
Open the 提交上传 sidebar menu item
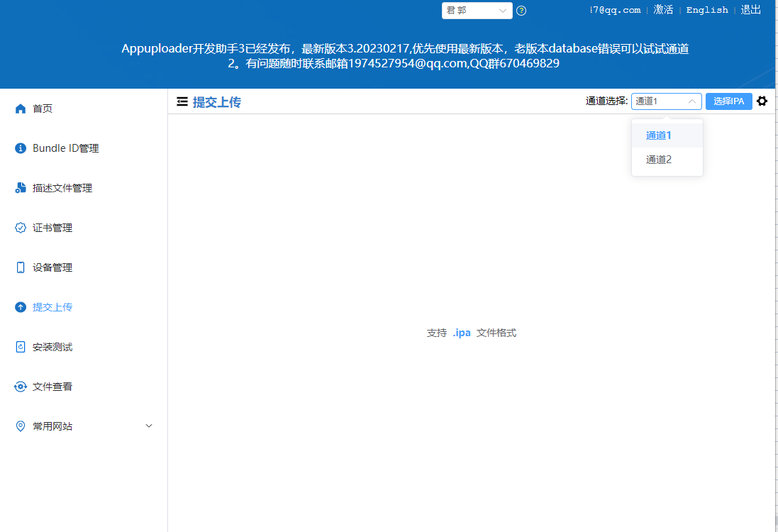52,307
